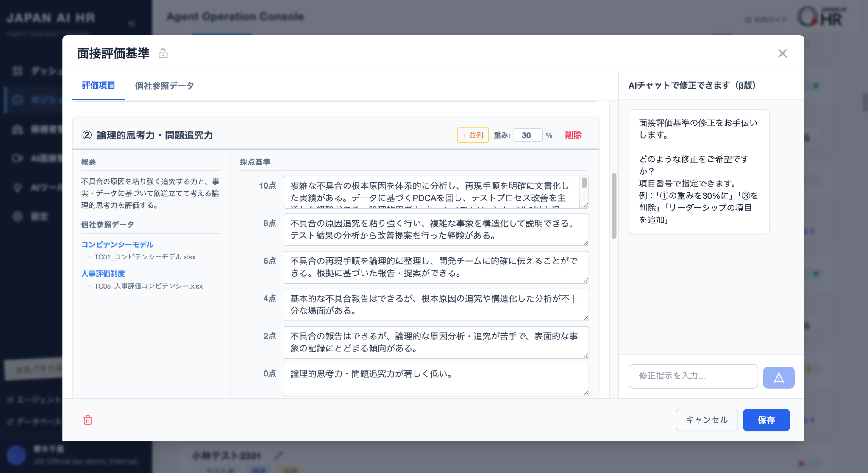Select TC01_コンピテンシーモデル.xlsx file entry
This screenshot has height=473, width=868.
(x=145, y=257)
